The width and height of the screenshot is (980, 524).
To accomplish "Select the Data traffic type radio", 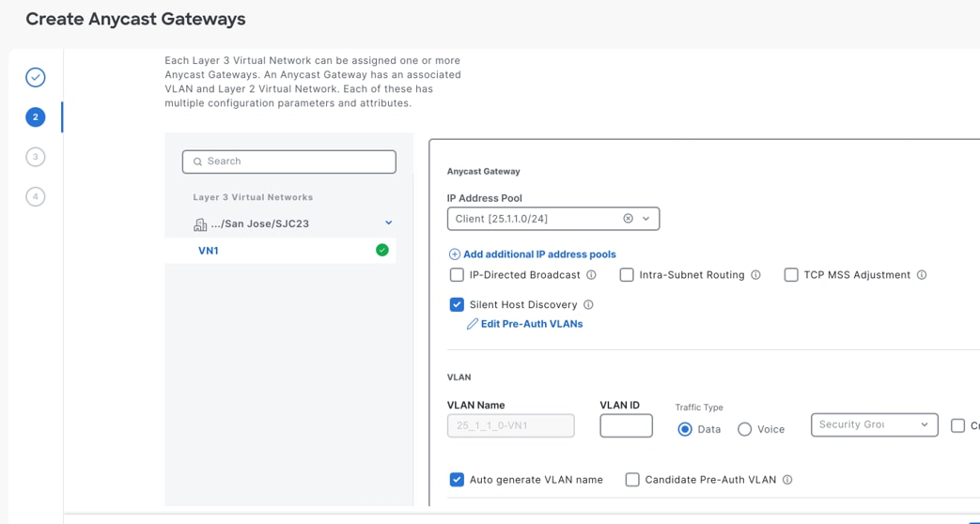I will click(x=685, y=429).
